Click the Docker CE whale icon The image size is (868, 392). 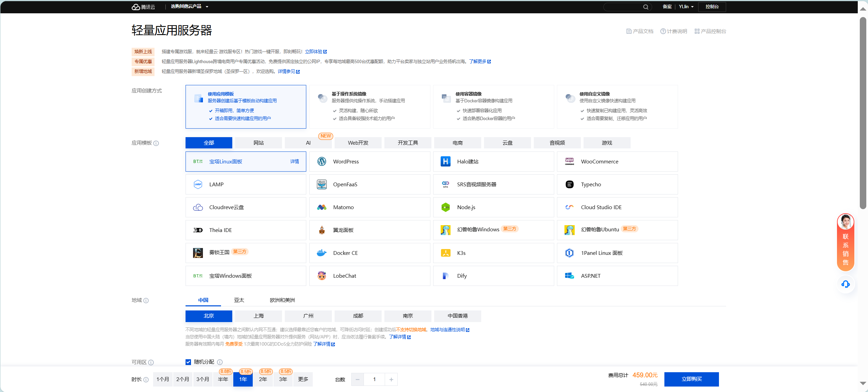pyautogui.click(x=322, y=253)
